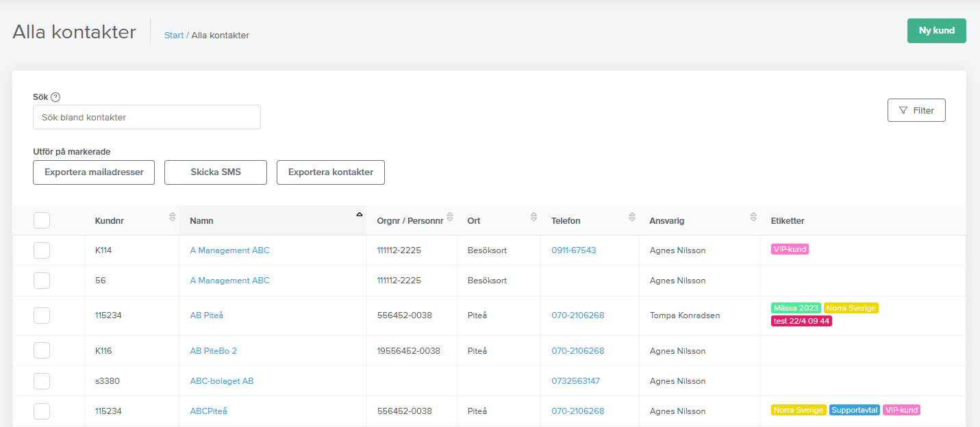Sort the Ort column using its arrows

533,217
